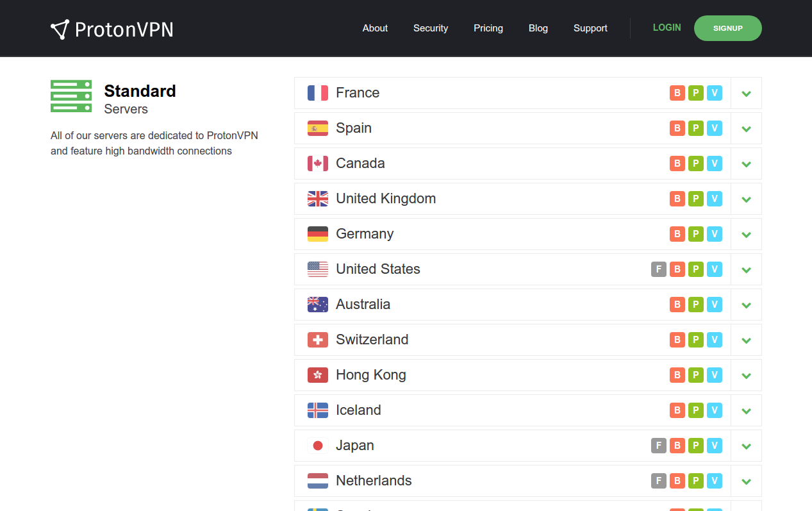
Task: Select the Australia server row
Action: coord(449,305)
